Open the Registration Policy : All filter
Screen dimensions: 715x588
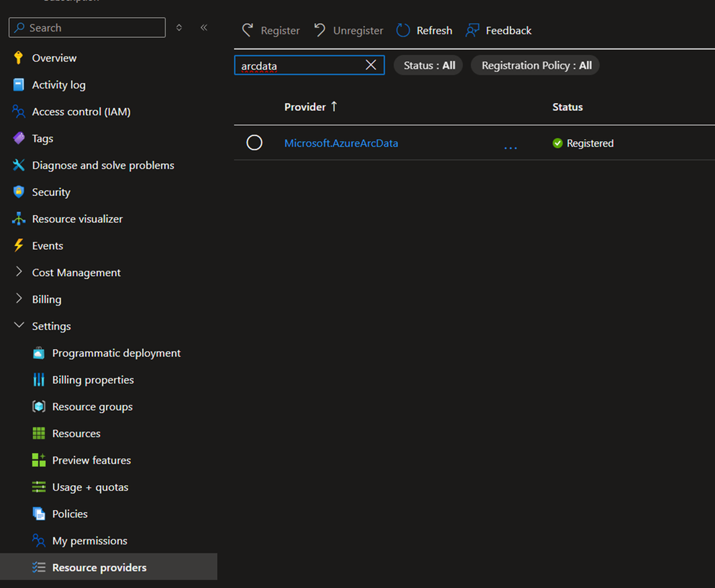[536, 66]
